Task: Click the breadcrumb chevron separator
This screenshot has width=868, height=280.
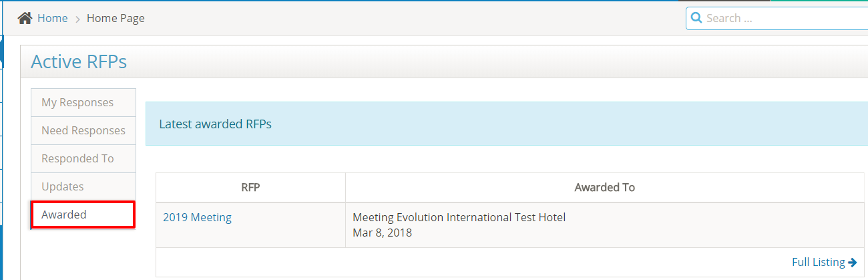Action: tap(77, 19)
